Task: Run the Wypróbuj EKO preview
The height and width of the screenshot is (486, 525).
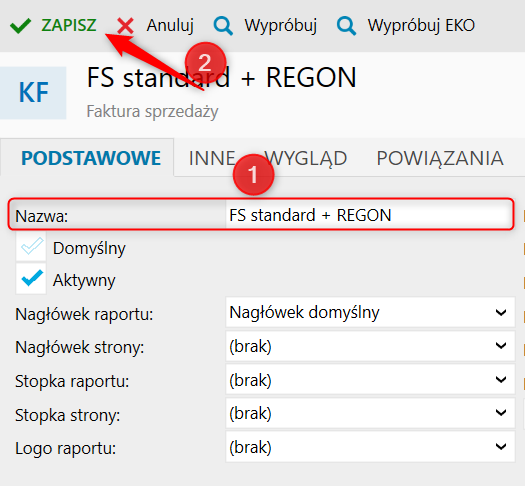Action: (406, 26)
